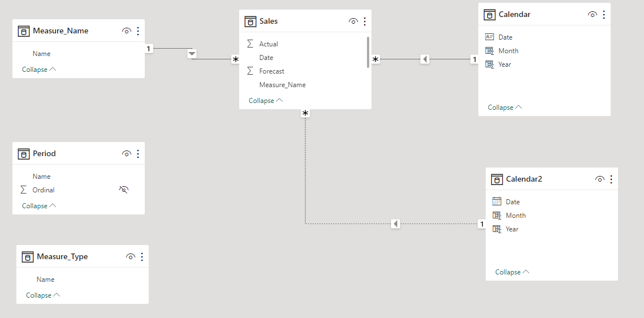This screenshot has width=644, height=318.
Task: Open Period table more options menu
Action: 138,154
